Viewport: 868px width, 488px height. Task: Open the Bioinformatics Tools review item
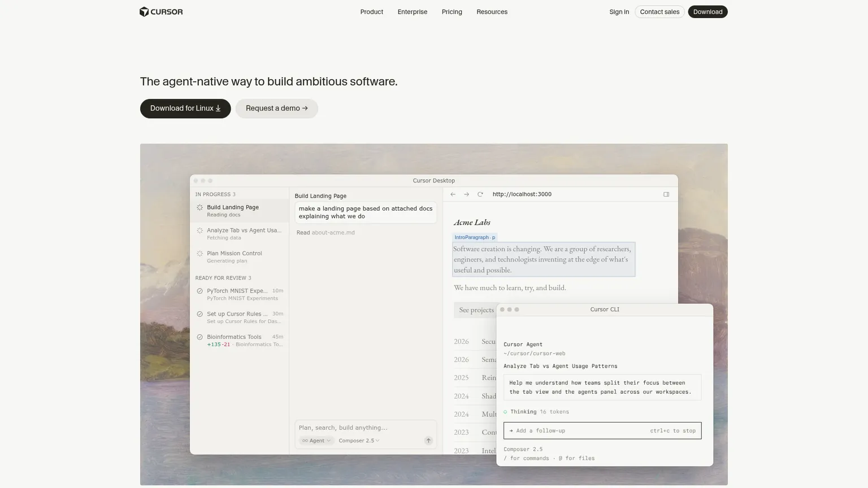[240, 341]
